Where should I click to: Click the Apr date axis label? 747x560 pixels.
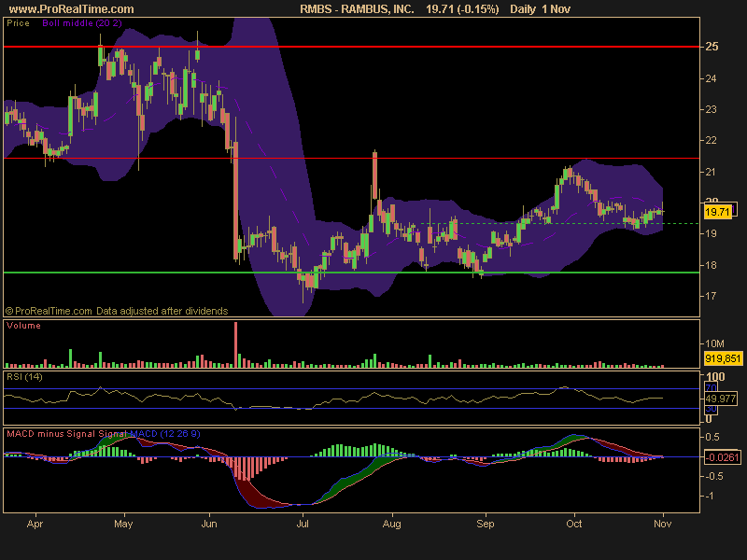pyautogui.click(x=35, y=525)
